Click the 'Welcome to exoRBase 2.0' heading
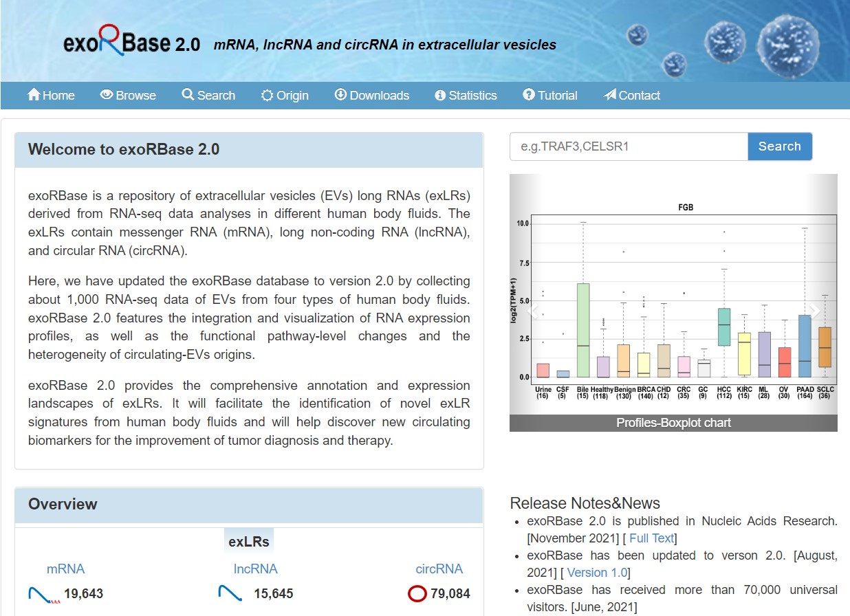The width and height of the screenshot is (850, 616). coord(124,149)
